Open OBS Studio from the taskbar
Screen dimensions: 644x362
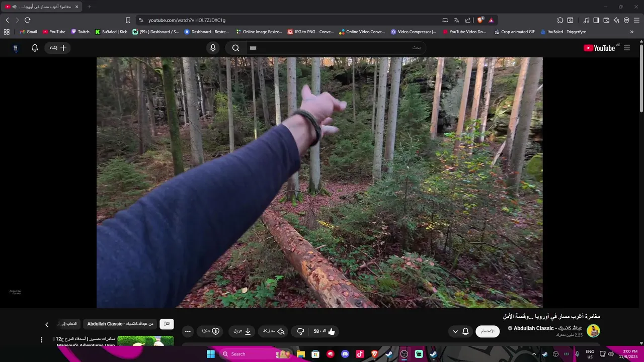point(404,354)
